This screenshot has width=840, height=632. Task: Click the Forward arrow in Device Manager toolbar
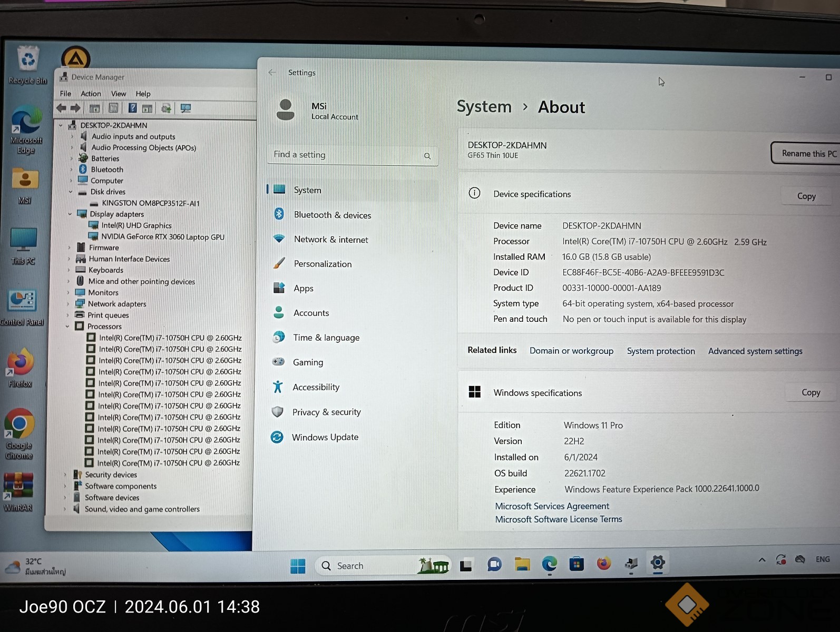point(75,108)
